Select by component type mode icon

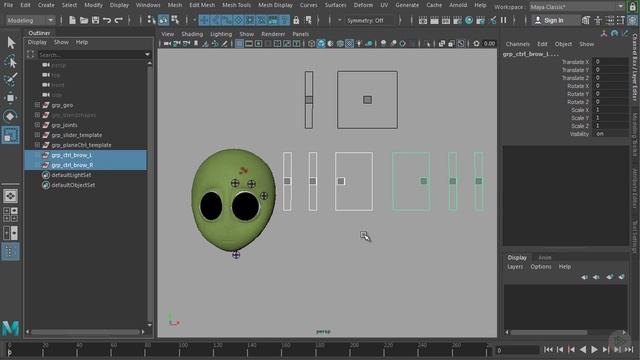point(175,20)
